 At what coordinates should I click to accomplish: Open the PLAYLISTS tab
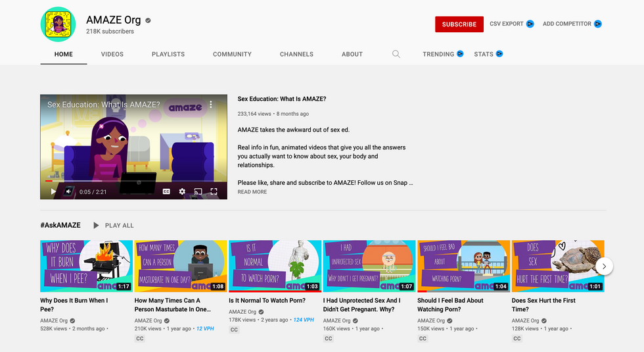(168, 54)
